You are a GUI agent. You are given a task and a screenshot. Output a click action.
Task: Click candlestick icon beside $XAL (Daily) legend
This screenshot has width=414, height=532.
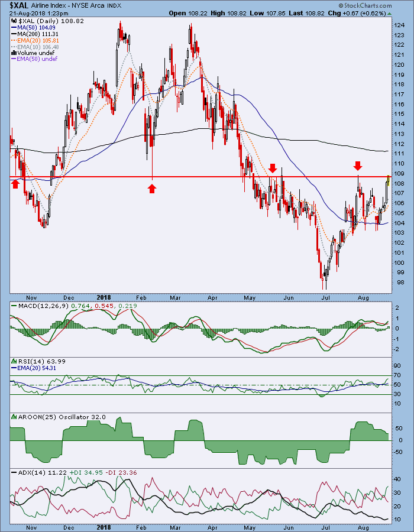[13, 21]
